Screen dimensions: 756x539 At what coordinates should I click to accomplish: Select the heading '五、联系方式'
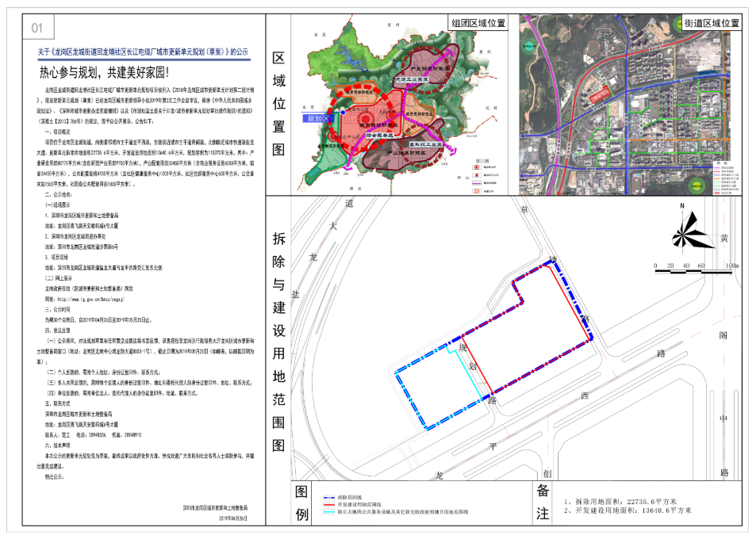(58, 403)
